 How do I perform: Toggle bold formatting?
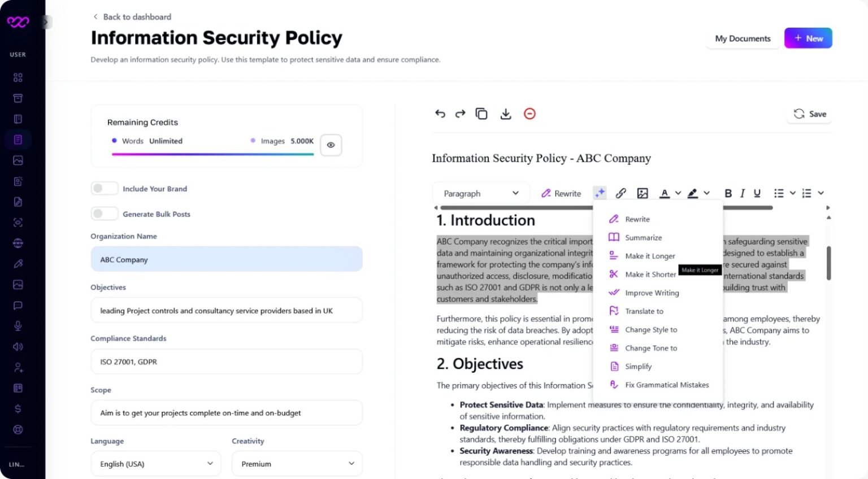pyautogui.click(x=728, y=193)
